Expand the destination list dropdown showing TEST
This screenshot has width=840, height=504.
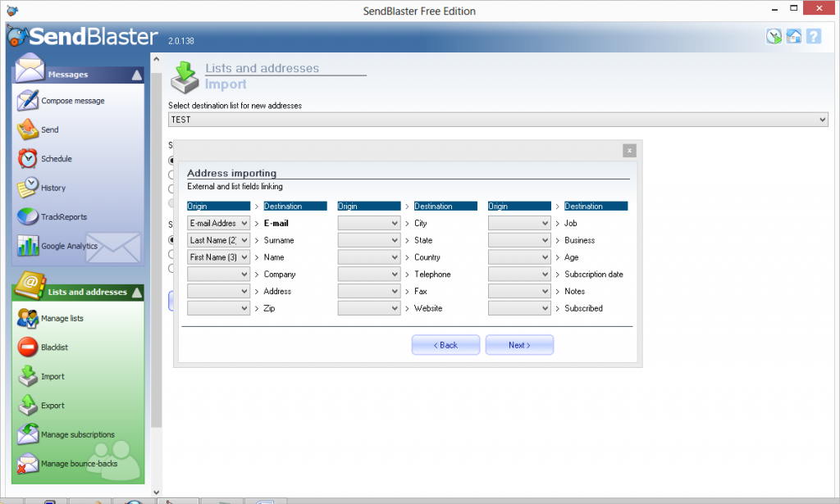tap(823, 120)
